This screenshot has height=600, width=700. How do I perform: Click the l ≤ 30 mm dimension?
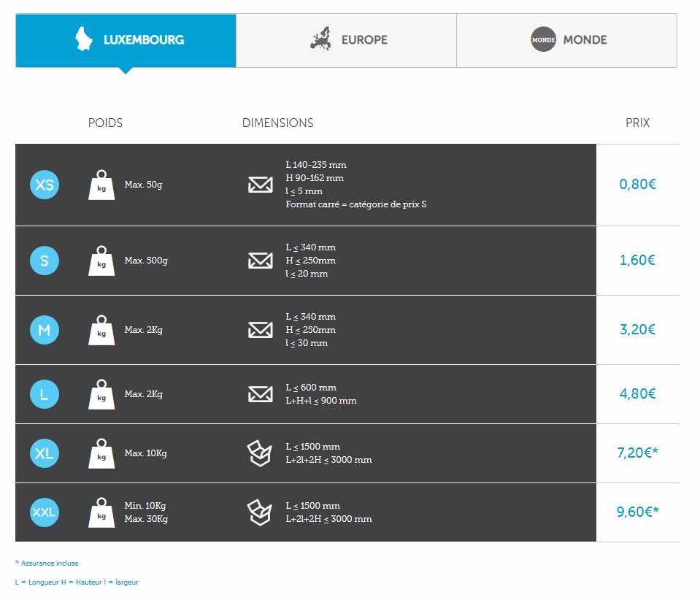[x=307, y=343]
